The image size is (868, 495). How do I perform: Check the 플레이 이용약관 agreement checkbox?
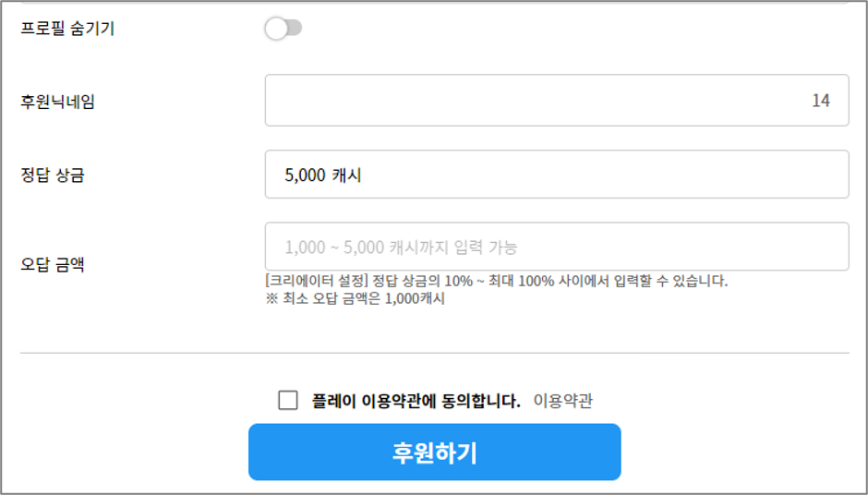pyautogui.click(x=288, y=400)
